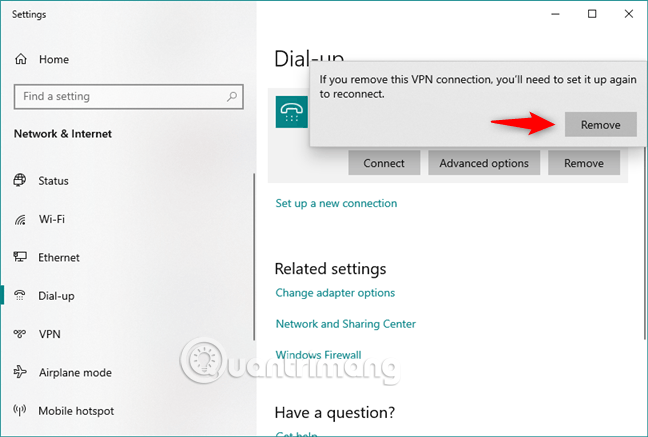This screenshot has height=437, width=648.
Task: Confirm removal with popup Remove button
Action: (x=600, y=125)
